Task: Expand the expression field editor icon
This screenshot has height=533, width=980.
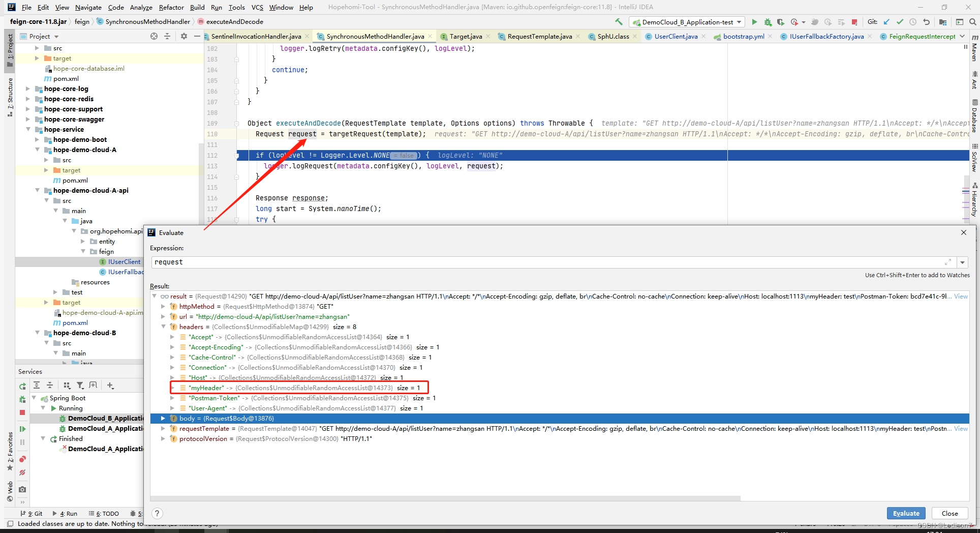Action: coord(948,262)
